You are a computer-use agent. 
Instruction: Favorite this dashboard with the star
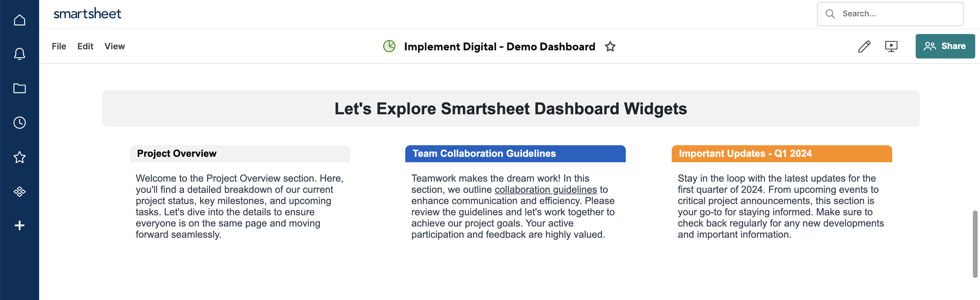pos(610,46)
